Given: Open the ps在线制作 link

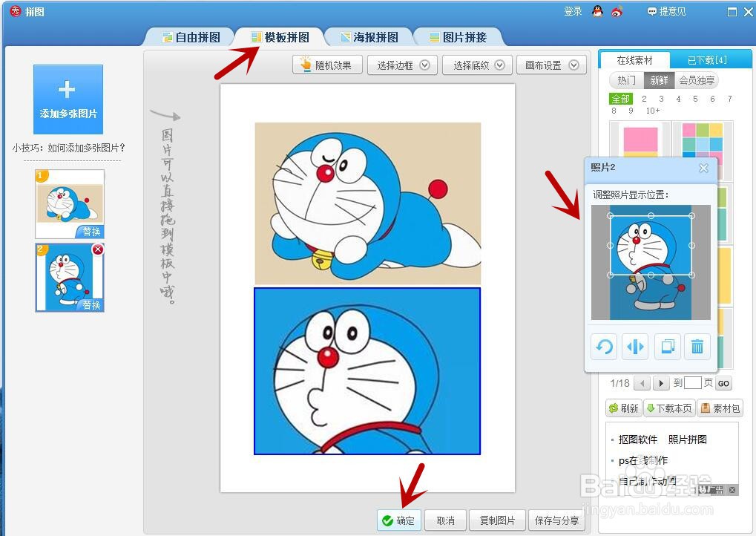Looking at the screenshot, I should 643,460.
